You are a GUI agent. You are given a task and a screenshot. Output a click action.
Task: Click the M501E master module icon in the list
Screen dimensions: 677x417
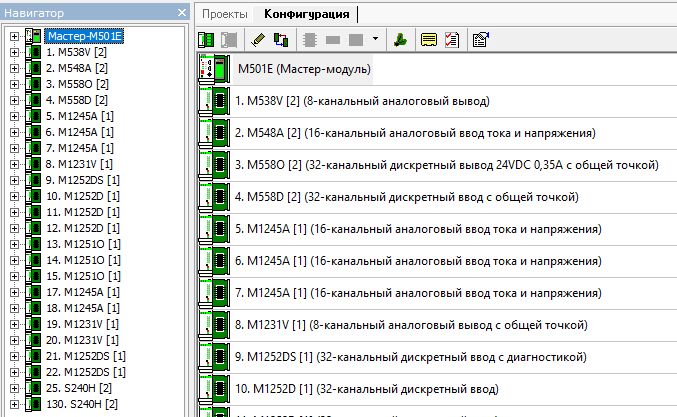[x=214, y=69]
